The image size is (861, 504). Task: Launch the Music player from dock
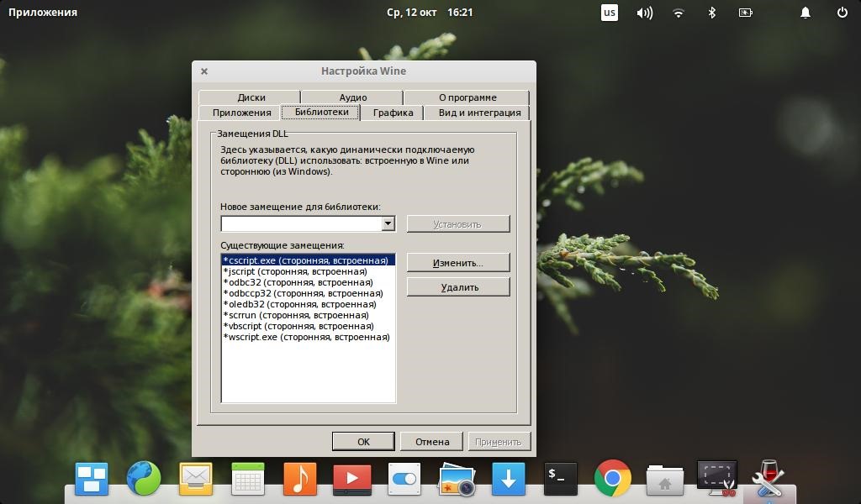pos(300,479)
